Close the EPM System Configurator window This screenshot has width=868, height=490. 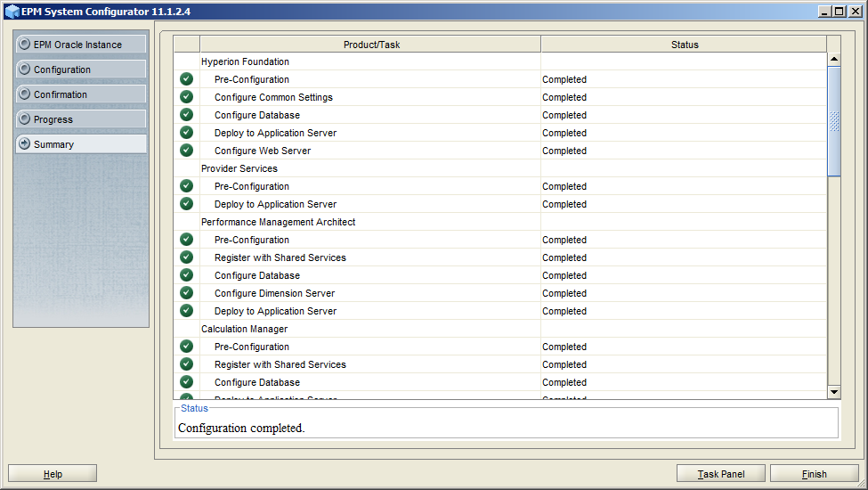click(854, 11)
